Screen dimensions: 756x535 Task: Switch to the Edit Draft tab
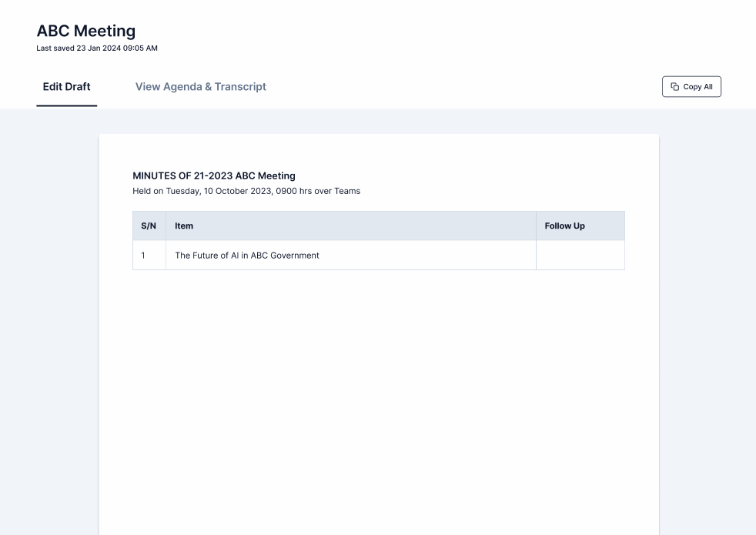point(66,87)
